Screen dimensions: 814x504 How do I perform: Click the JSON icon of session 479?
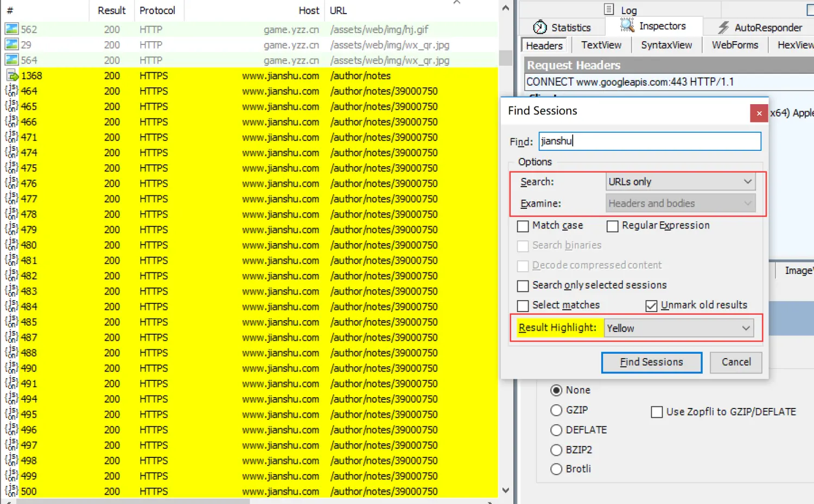coord(11,229)
